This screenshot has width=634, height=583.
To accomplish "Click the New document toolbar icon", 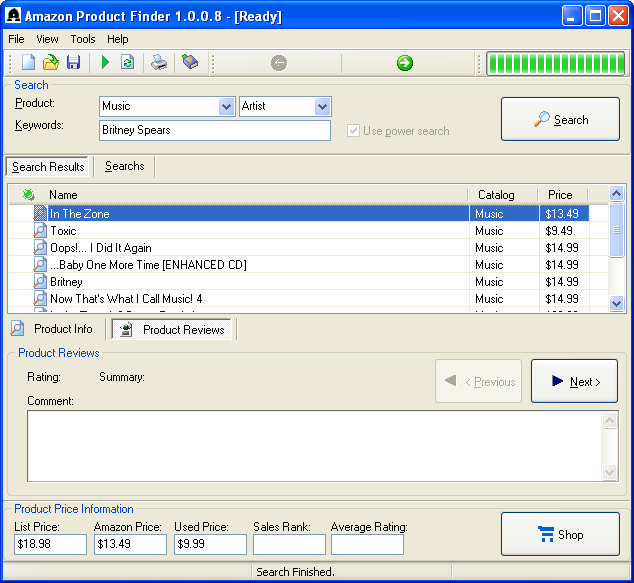I will pos(28,63).
